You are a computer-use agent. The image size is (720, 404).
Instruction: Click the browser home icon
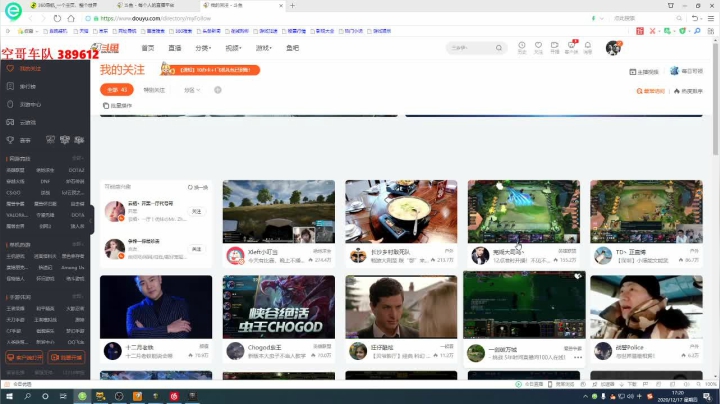(x=71, y=18)
